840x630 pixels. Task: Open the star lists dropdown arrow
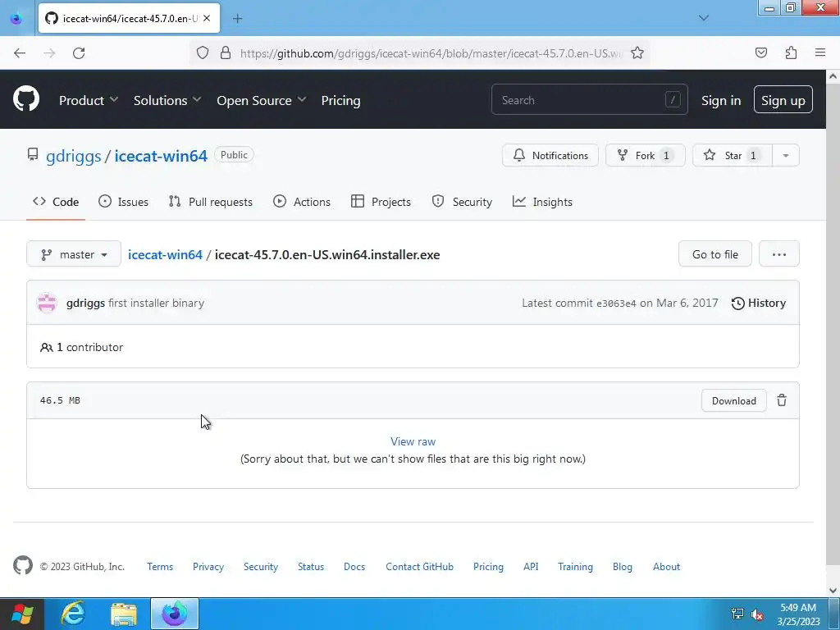click(x=785, y=155)
